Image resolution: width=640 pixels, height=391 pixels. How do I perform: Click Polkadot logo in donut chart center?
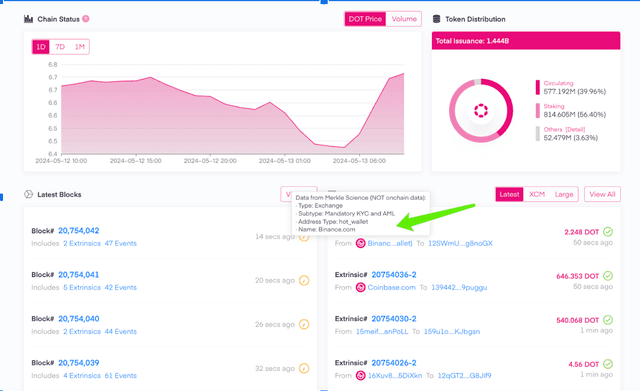click(481, 110)
